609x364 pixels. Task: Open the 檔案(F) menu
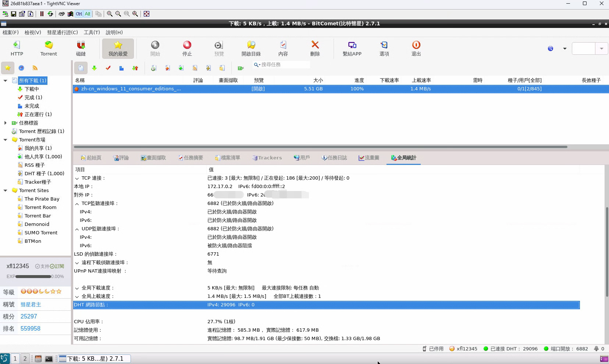tap(11, 32)
